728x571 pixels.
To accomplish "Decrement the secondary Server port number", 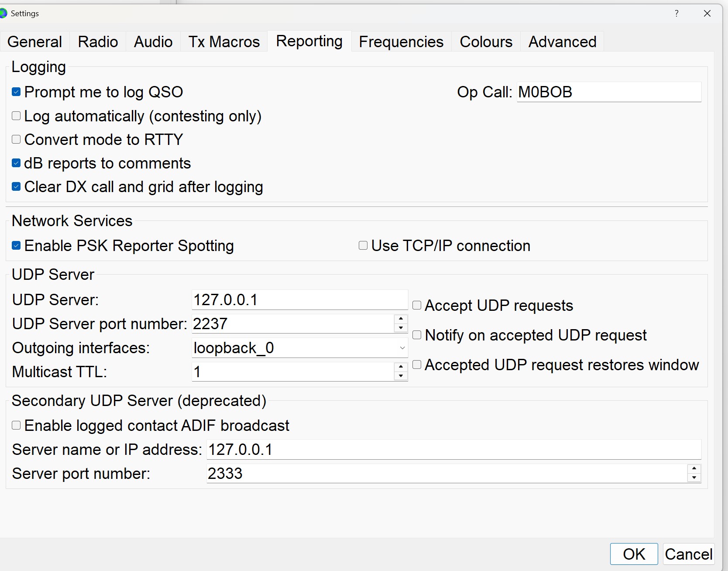I will [694, 478].
